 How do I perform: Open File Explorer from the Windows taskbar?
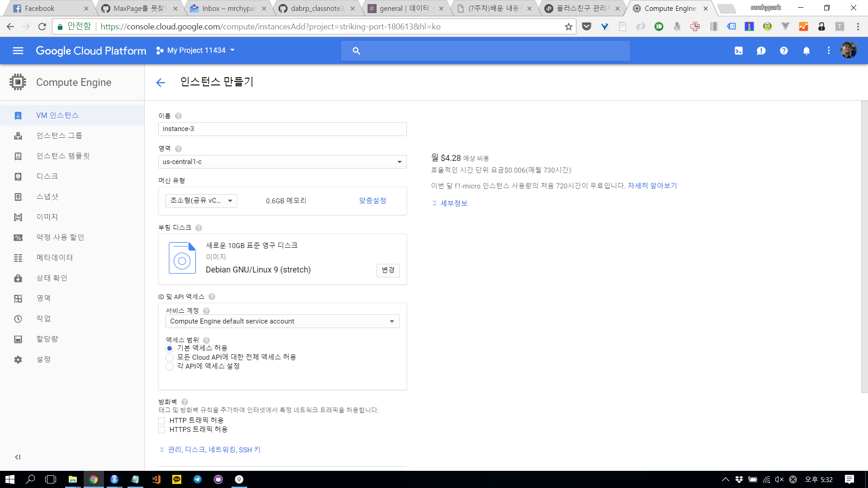click(72, 479)
